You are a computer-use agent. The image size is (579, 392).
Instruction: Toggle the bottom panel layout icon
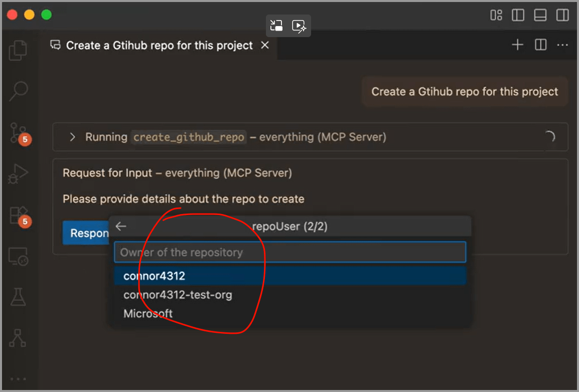tap(540, 16)
